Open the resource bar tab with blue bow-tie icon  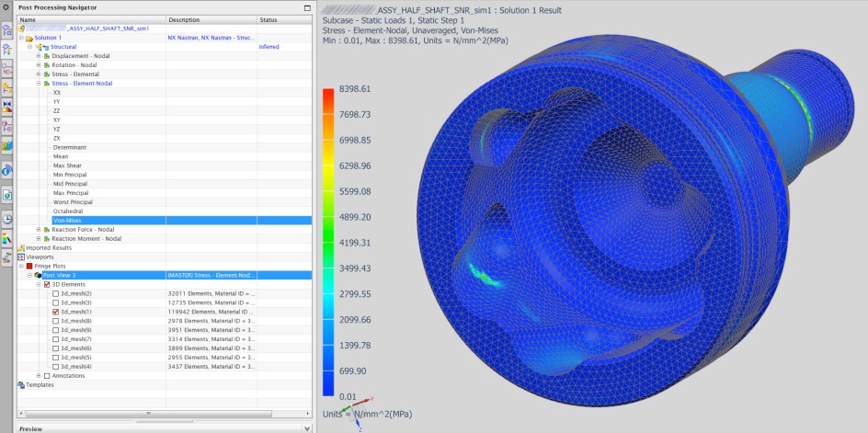point(7,107)
